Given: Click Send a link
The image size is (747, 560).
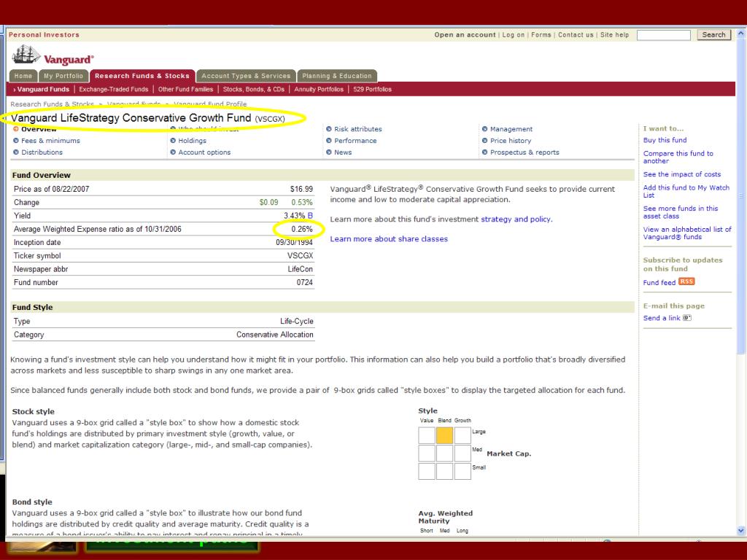Looking at the screenshot, I should 662,318.
